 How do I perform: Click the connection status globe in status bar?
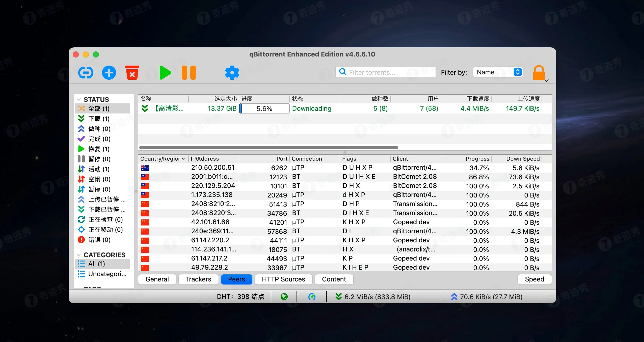pos(284,297)
